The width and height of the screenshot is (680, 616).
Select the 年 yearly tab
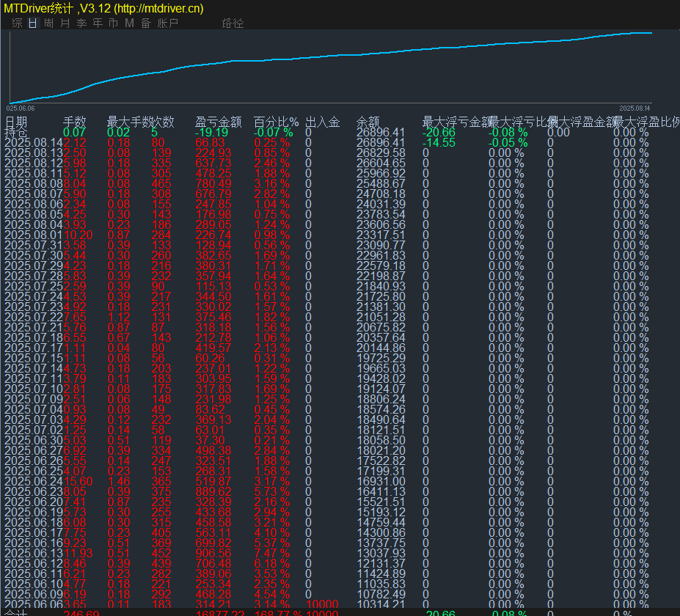coord(98,23)
